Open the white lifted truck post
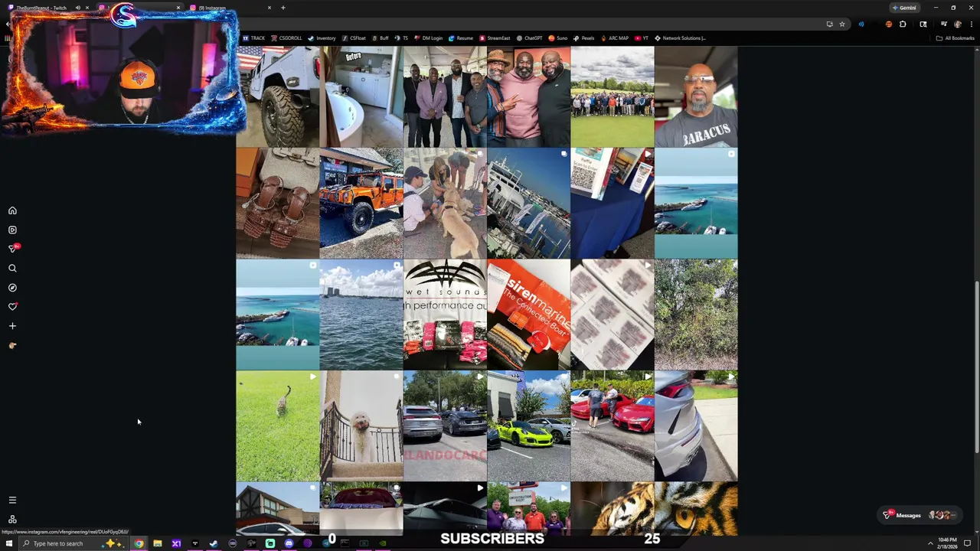This screenshot has width=980, height=551. pos(277,96)
